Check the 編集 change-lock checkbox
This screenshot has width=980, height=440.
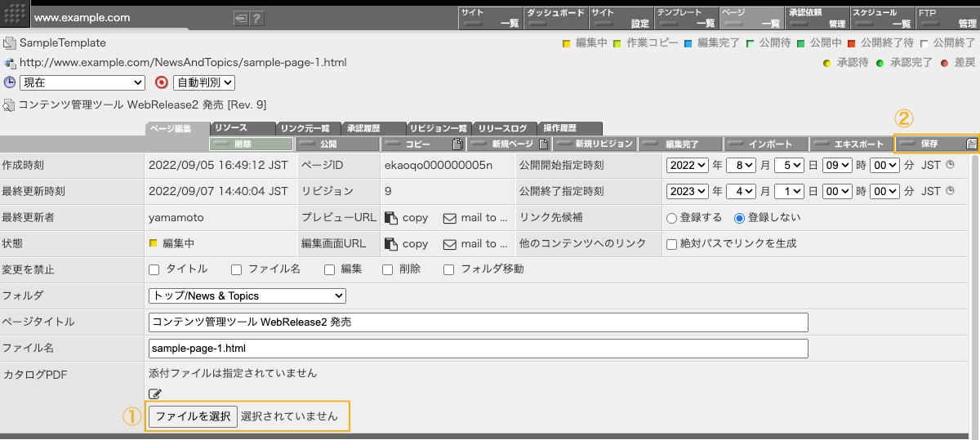[x=330, y=269]
